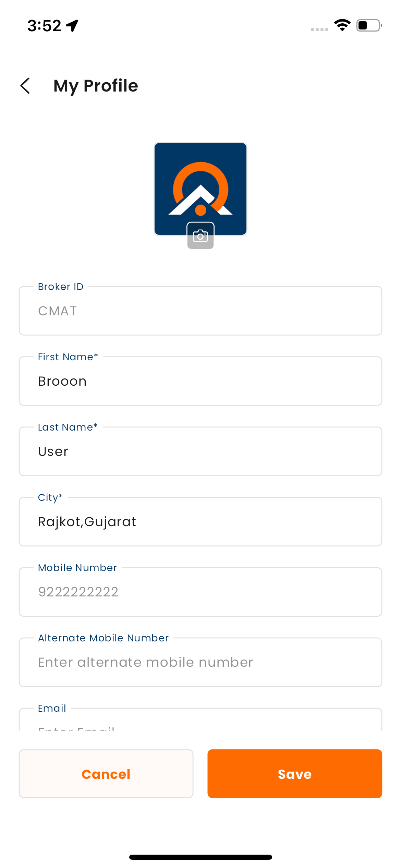401x868 pixels.
Task: Tap the location arrow beside the time
Action: (x=72, y=25)
